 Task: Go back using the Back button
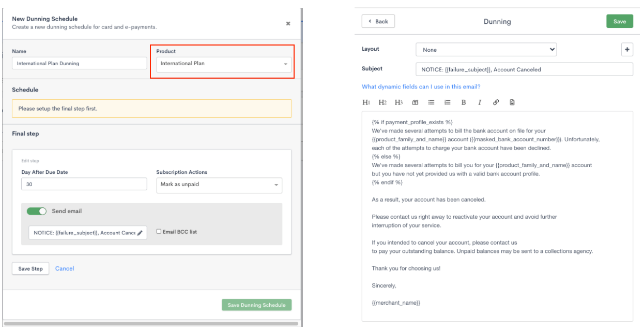click(378, 21)
